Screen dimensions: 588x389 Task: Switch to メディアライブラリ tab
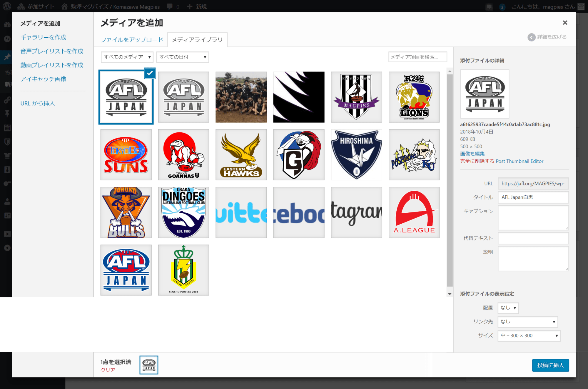coord(197,40)
